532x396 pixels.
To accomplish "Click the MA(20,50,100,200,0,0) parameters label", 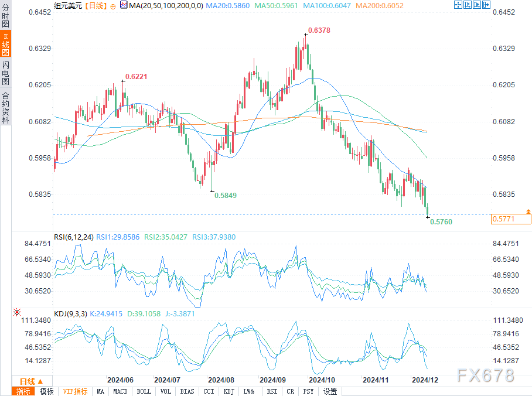I will (x=166, y=6).
